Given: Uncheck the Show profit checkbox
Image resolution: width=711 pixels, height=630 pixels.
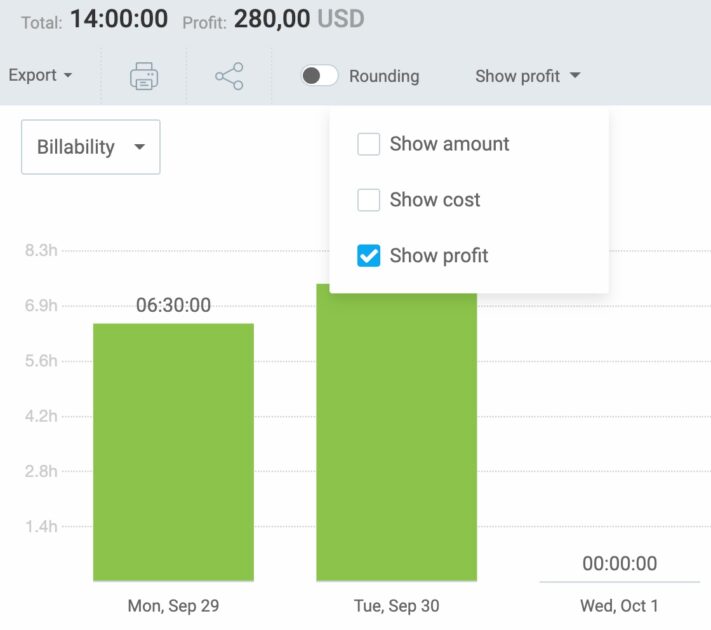Looking at the screenshot, I should 369,256.
